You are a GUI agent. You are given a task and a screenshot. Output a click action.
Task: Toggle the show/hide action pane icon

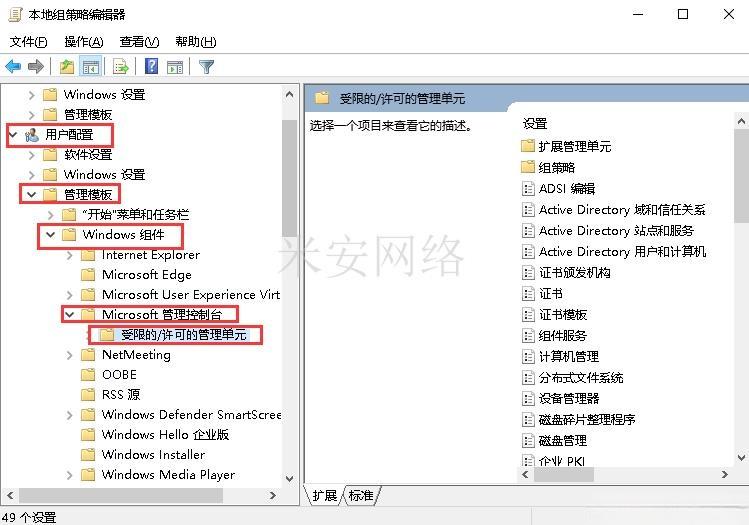(x=175, y=67)
